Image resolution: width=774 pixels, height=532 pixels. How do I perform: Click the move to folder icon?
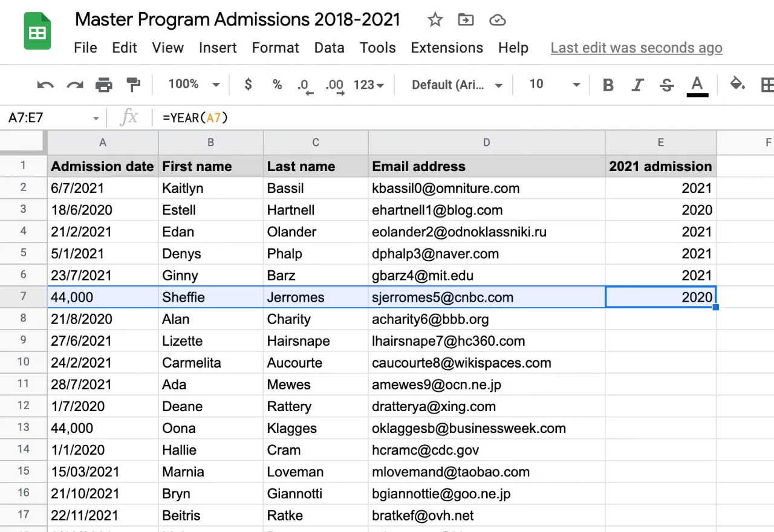click(x=466, y=20)
